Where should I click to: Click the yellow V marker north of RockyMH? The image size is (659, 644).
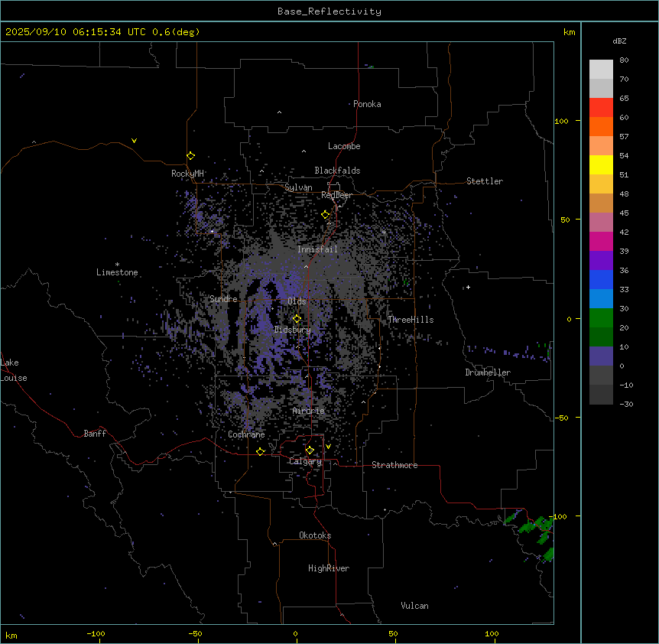134,141
